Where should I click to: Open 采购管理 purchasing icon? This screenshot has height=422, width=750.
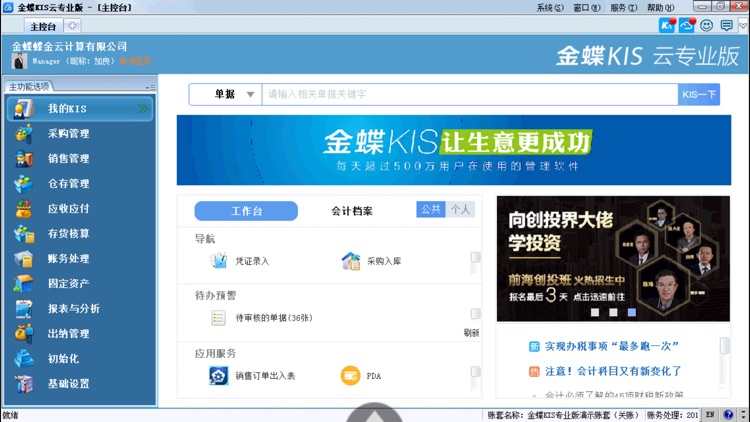(23, 133)
